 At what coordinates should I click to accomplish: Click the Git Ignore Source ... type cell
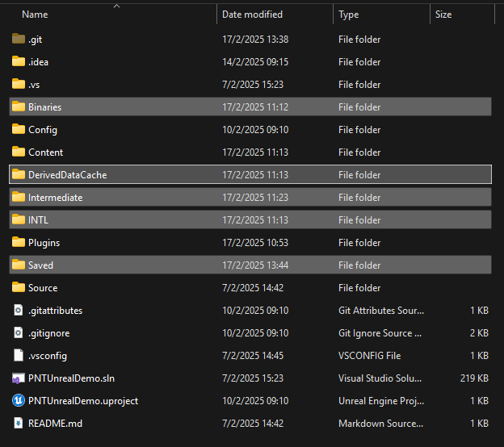[380, 333]
